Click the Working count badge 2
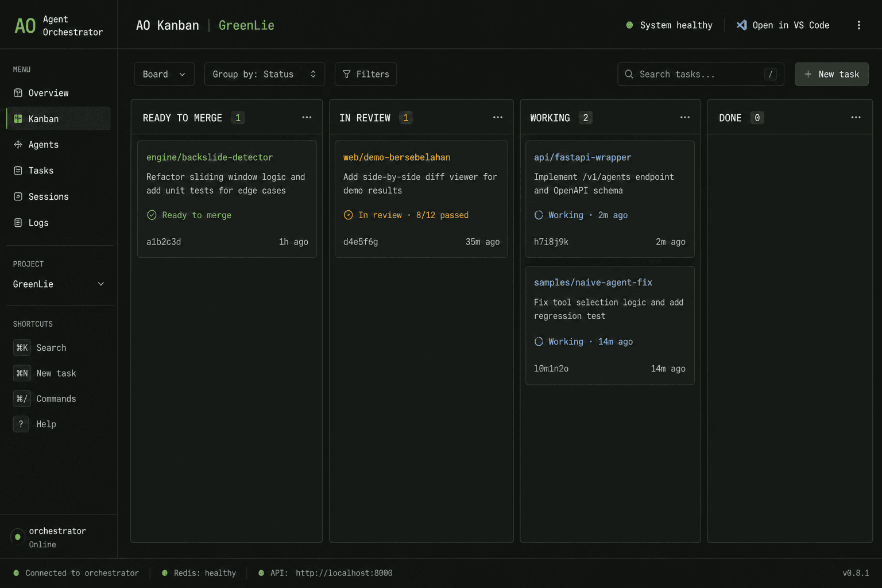The width and height of the screenshot is (882, 588). (x=586, y=118)
